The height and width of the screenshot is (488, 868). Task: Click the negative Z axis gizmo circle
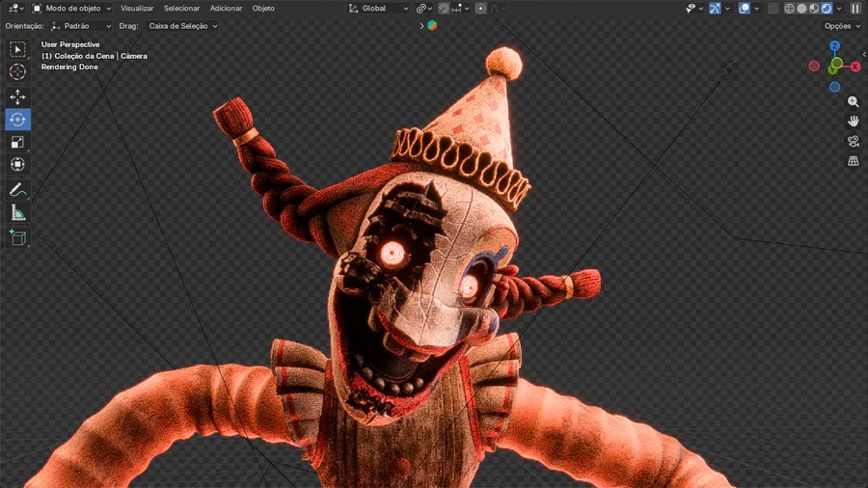835,87
